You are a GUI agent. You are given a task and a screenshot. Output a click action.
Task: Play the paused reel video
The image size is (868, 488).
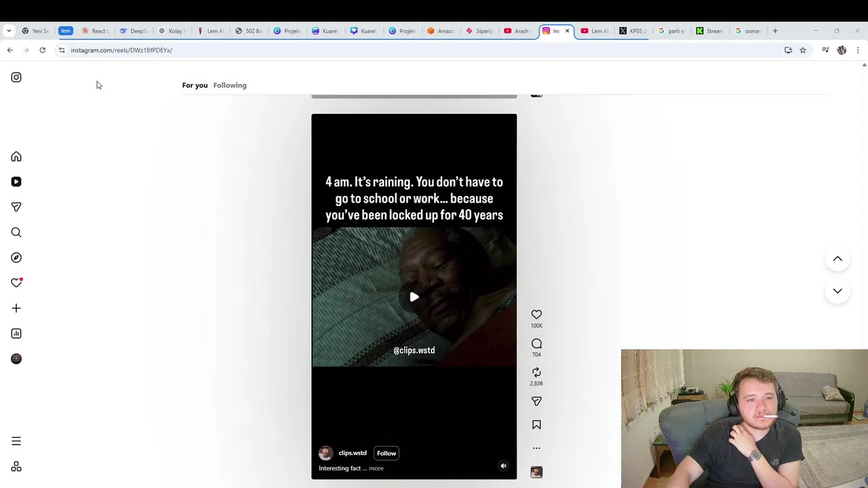[414, 297]
